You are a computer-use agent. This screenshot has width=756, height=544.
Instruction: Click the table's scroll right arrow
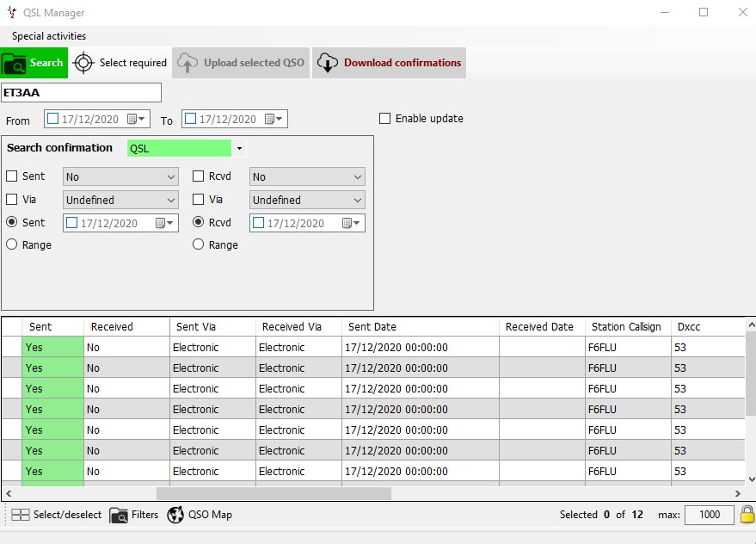(738, 493)
